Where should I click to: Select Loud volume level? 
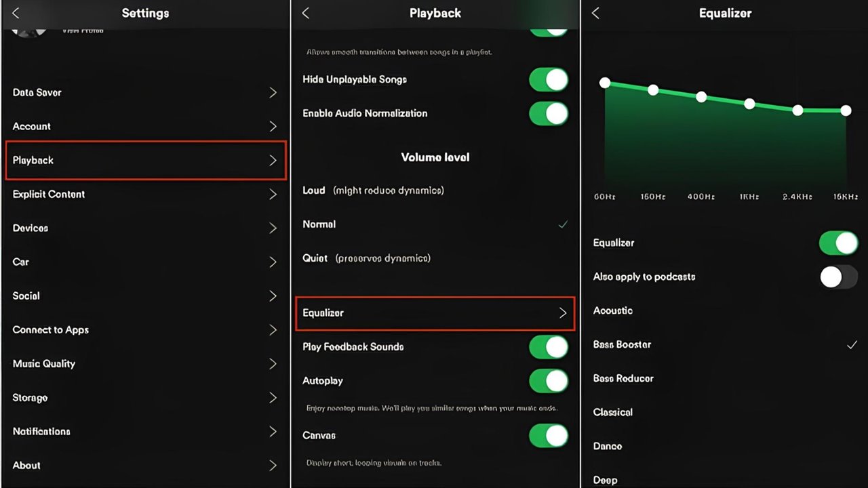tap(314, 190)
